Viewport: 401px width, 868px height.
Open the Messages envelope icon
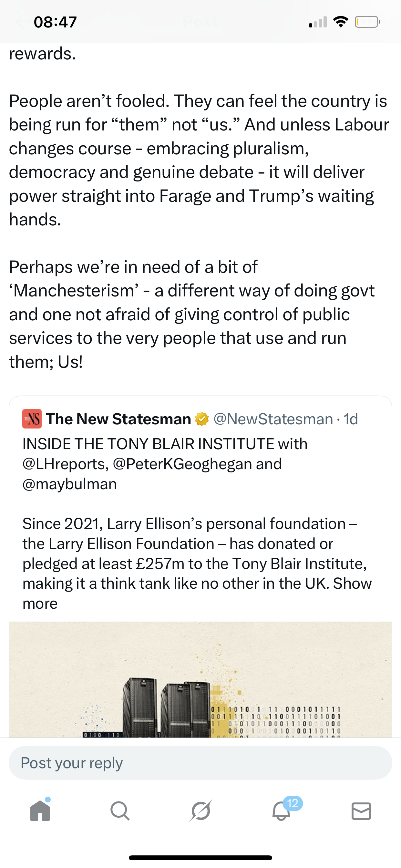point(361,811)
